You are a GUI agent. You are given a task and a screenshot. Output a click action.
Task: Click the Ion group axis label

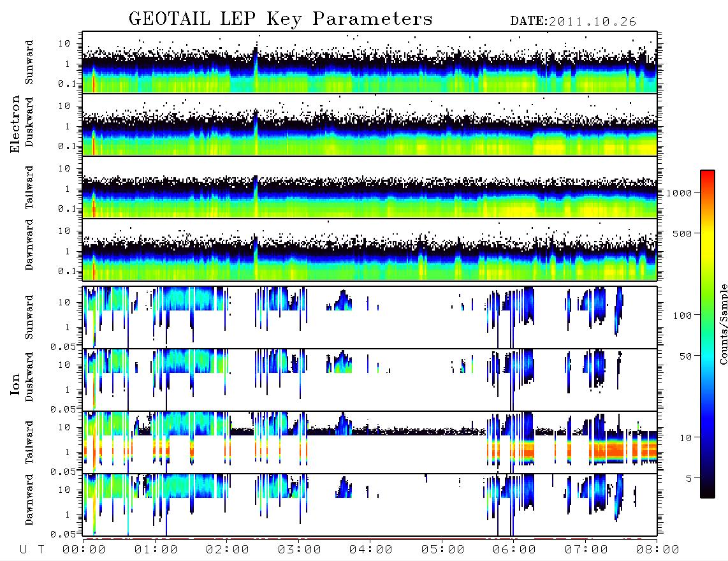[15, 384]
